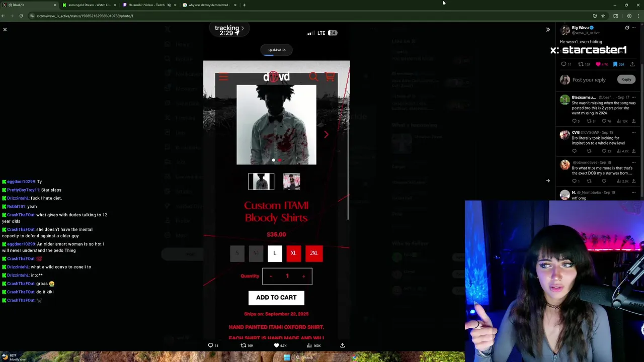This screenshot has height=362, width=644.
Task: View 13K analytics on Blacksamsu's reply
Action: 619,121
